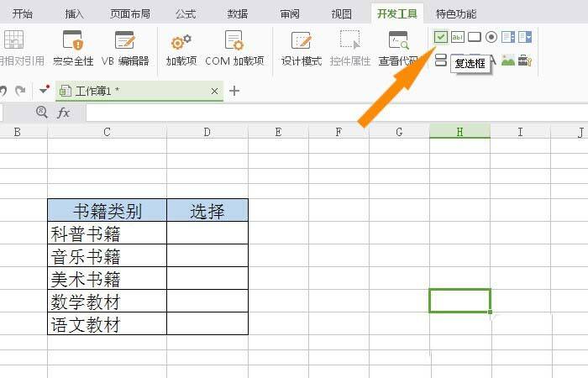Click the magnifier icon beside fx
The image size is (588, 378).
42,112
